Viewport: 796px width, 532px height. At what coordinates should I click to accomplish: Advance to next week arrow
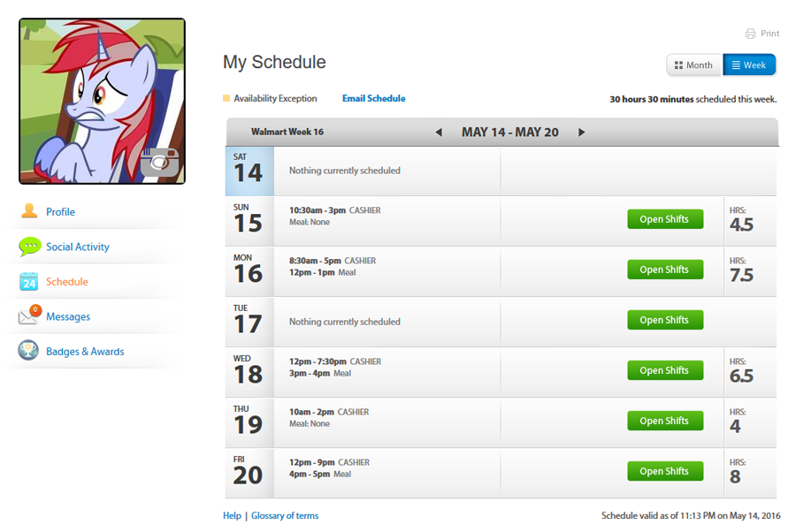point(581,133)
